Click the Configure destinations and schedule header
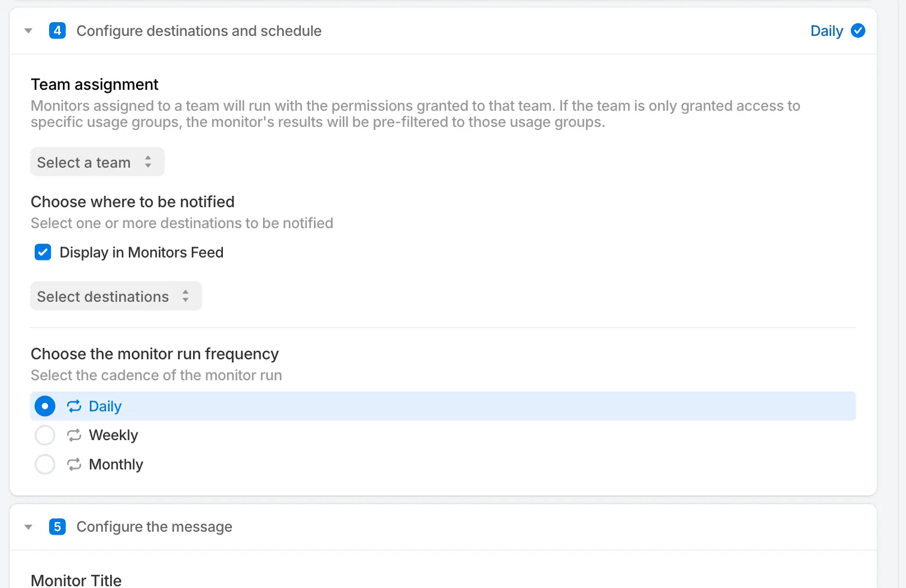 199,31
